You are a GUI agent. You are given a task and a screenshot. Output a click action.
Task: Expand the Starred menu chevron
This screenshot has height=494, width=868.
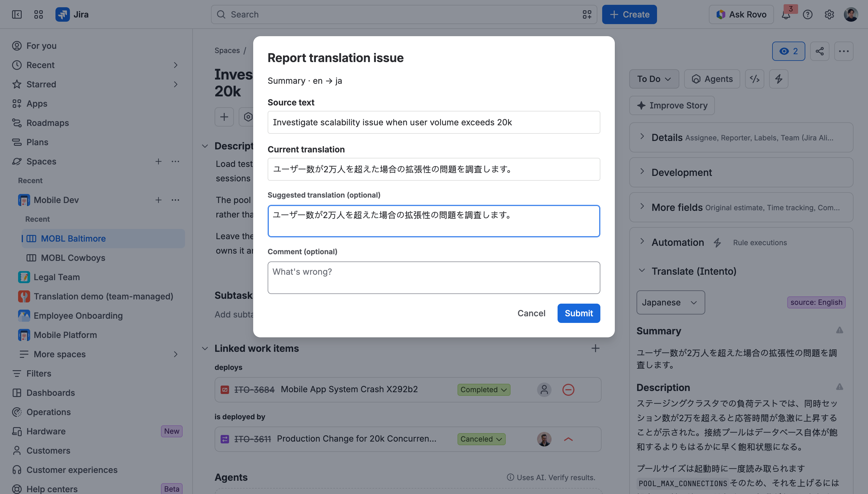click(x=175, y=84)
